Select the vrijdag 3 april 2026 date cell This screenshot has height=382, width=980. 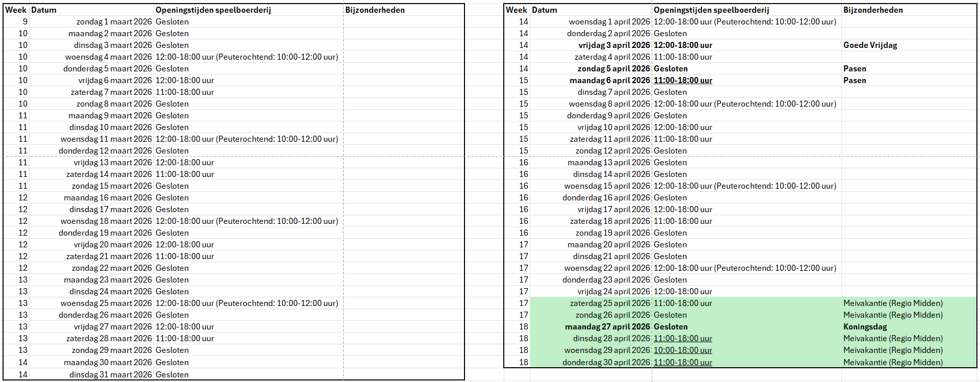coord(614,45)
